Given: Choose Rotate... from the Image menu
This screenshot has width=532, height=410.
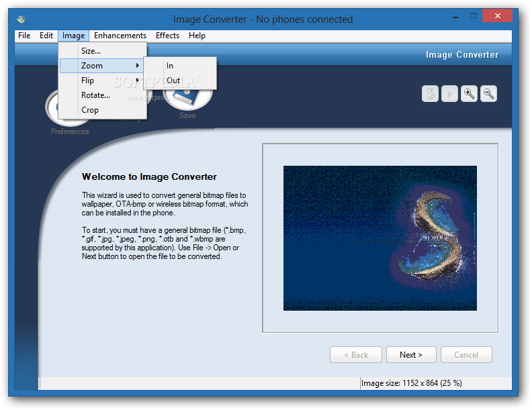Looking at the screenshot, I should coord(103,95).
